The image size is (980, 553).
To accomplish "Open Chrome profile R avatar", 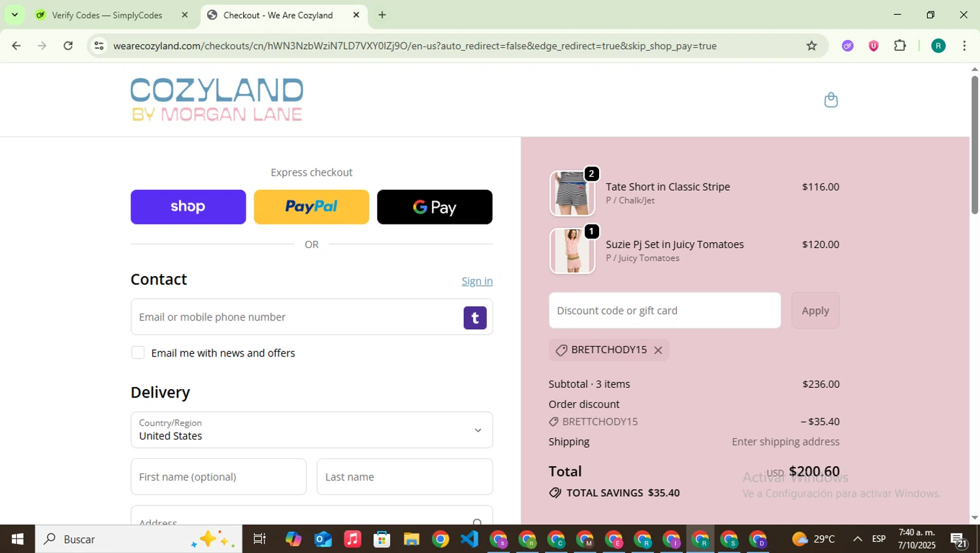I will [x=938, y=46].
